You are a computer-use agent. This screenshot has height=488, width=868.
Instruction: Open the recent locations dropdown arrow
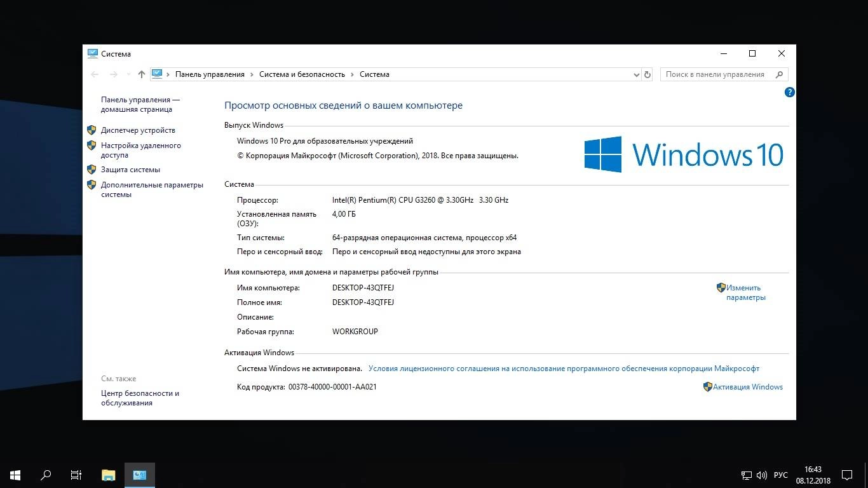click(128, 74)
